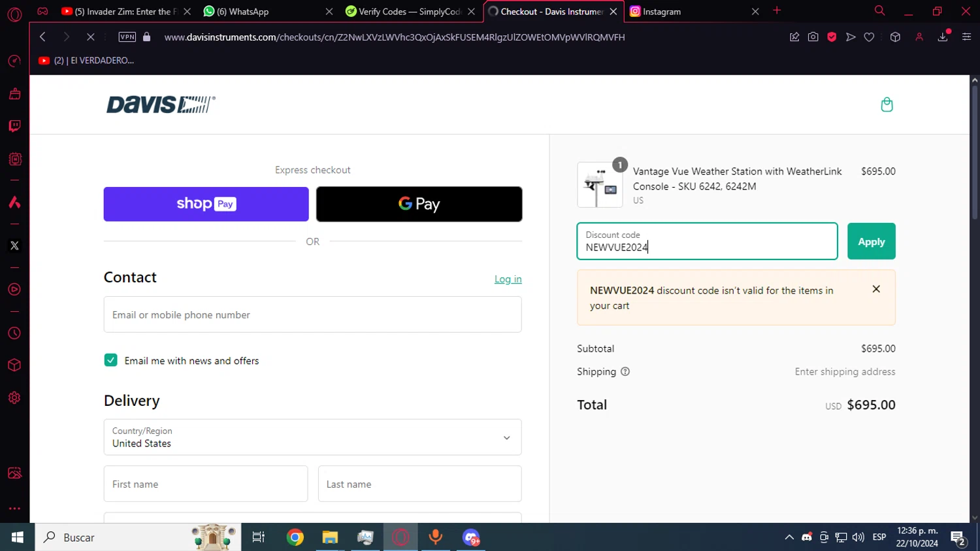Screen dimensions: 980x551
Task: Focus the First name field
Action: click(206, 484)
